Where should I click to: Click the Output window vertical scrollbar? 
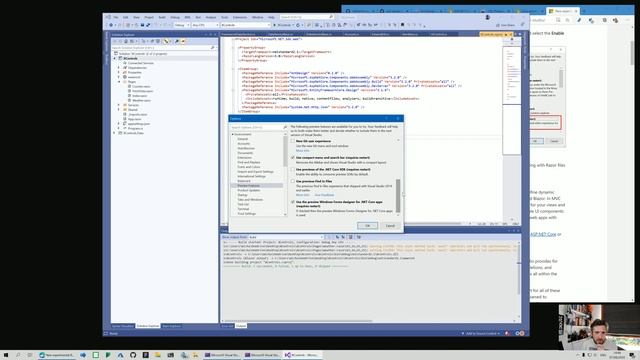click(519, 278)
